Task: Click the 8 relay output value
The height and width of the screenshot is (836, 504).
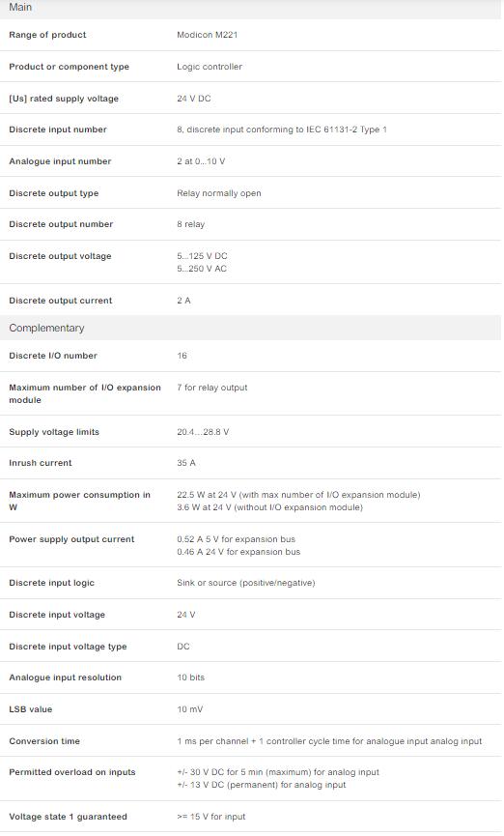Action: (191, 224)
